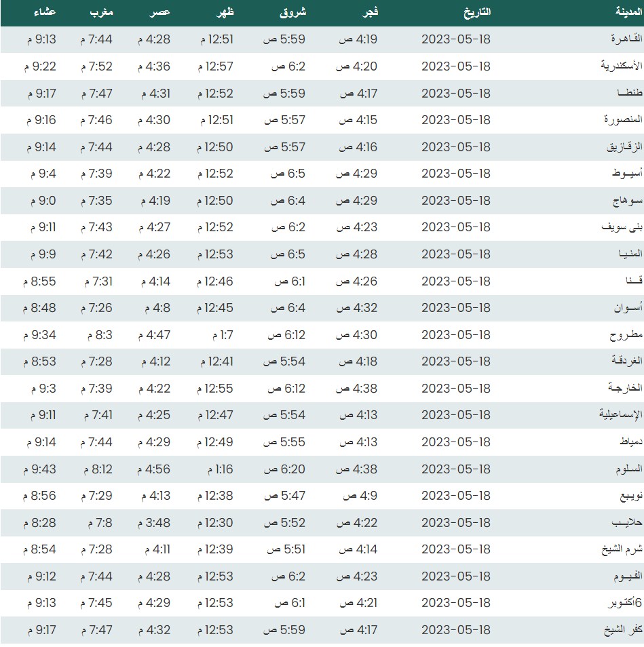Select the عشاء column header
The width and height of the screenshot is (644, 647).
coord(44,12)
